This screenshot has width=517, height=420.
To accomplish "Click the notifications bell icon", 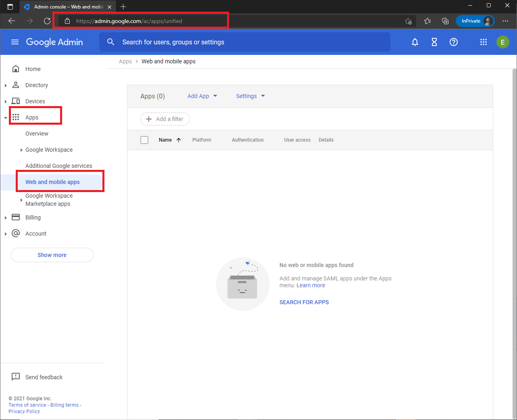I will coord(415,42).
